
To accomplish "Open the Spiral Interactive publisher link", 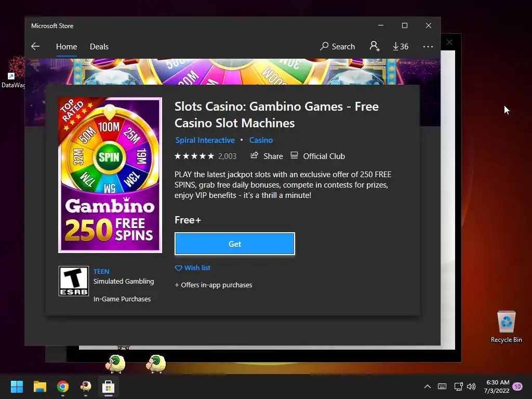I will (205, 140).
